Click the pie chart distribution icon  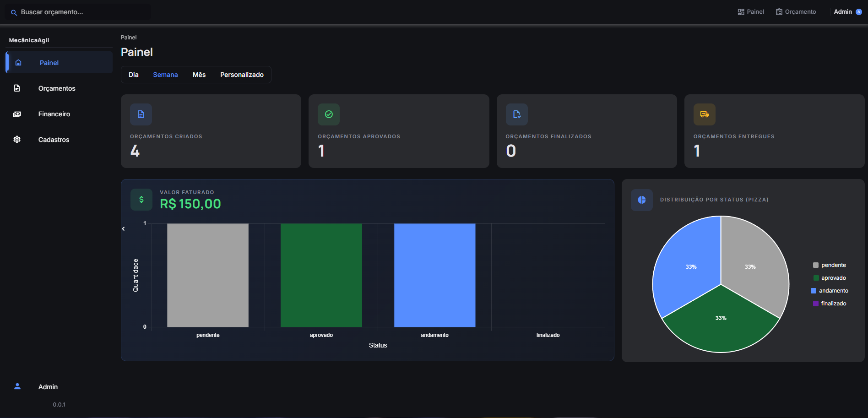tap(642, 200)
